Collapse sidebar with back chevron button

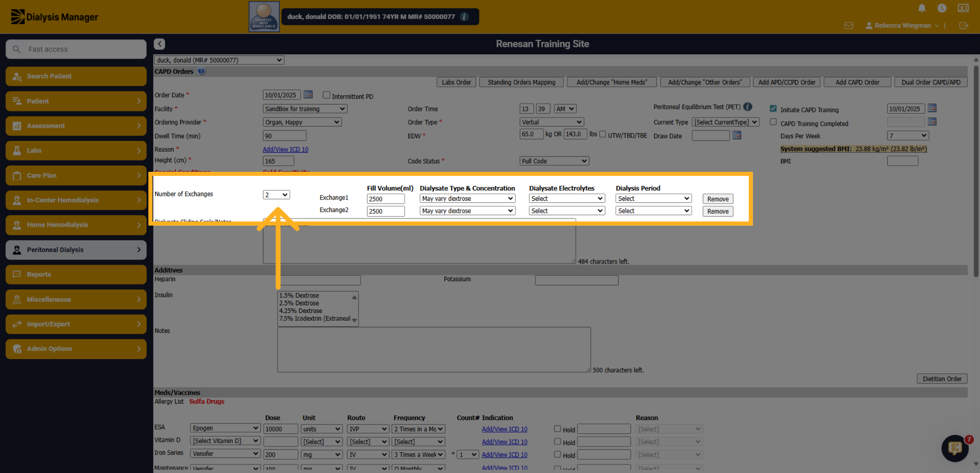click(x=159, y=44)
